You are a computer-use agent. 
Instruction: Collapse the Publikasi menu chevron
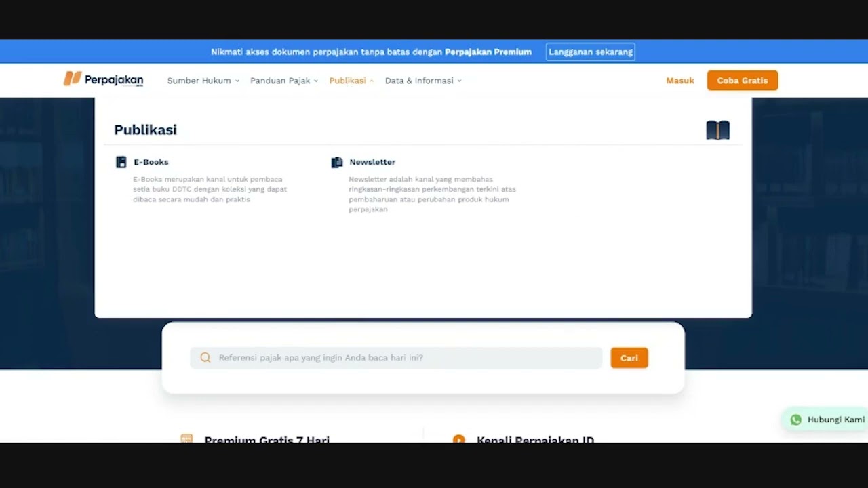pyautogui.click(x=372, y=81)
